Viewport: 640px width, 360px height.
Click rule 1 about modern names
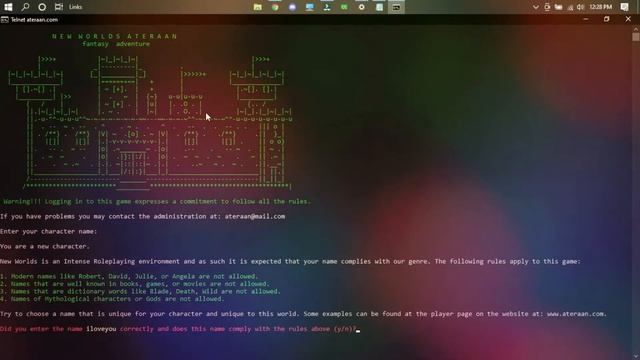click(129, 276)
